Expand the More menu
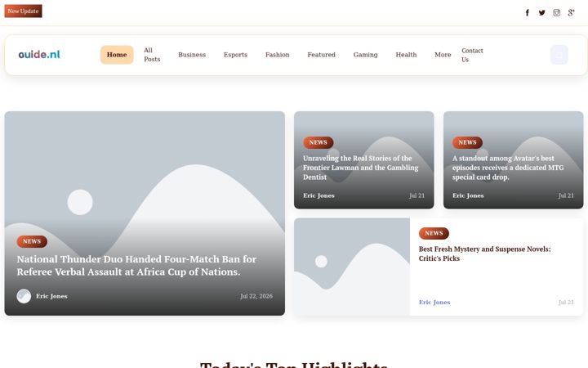Image resolution: width=588 pixels, height=368 pixels. (x=443, y=55)
